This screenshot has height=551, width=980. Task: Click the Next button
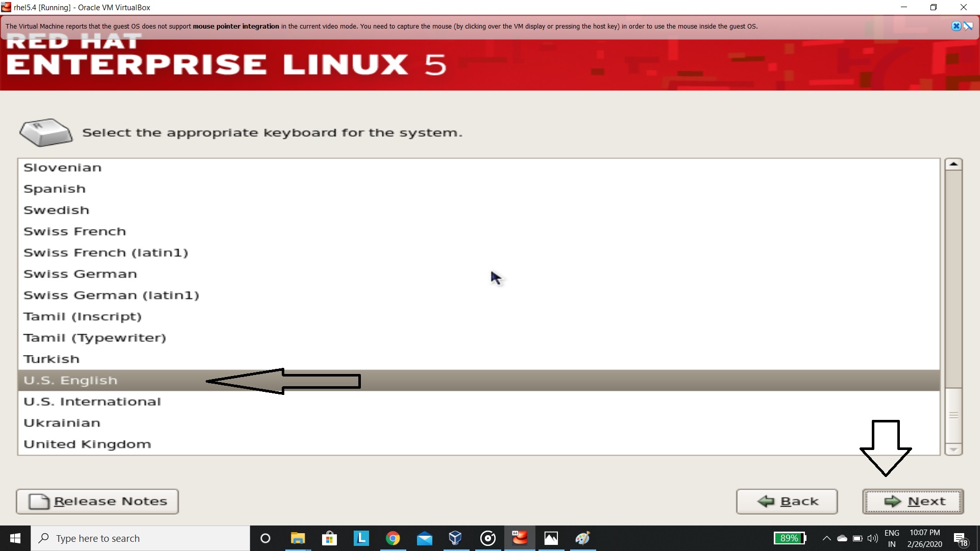click(913, 502)
